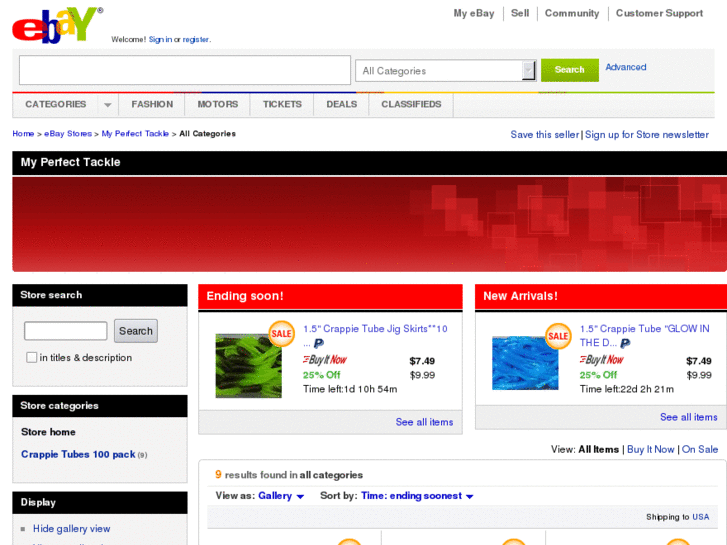
Task: Open the Community link
Action: (x=572, y=13)
